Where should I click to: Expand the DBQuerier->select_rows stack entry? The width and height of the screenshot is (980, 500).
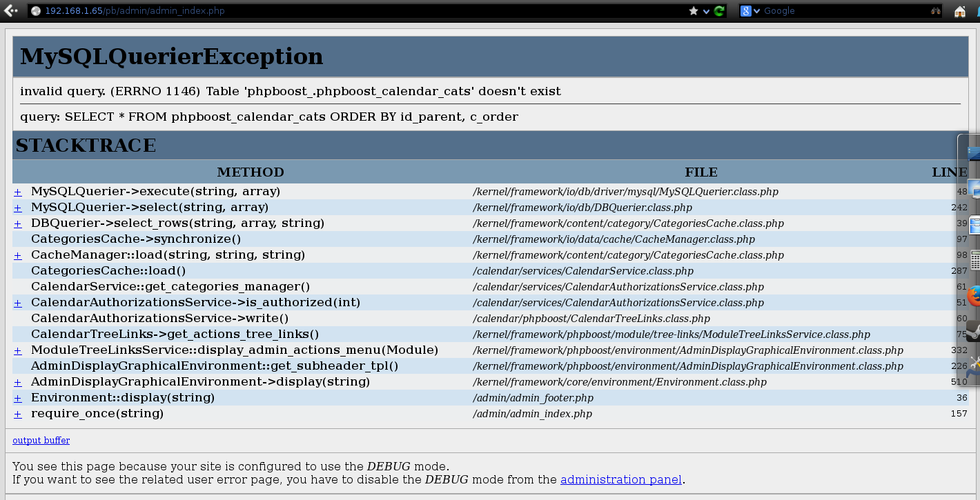(18, 223)
